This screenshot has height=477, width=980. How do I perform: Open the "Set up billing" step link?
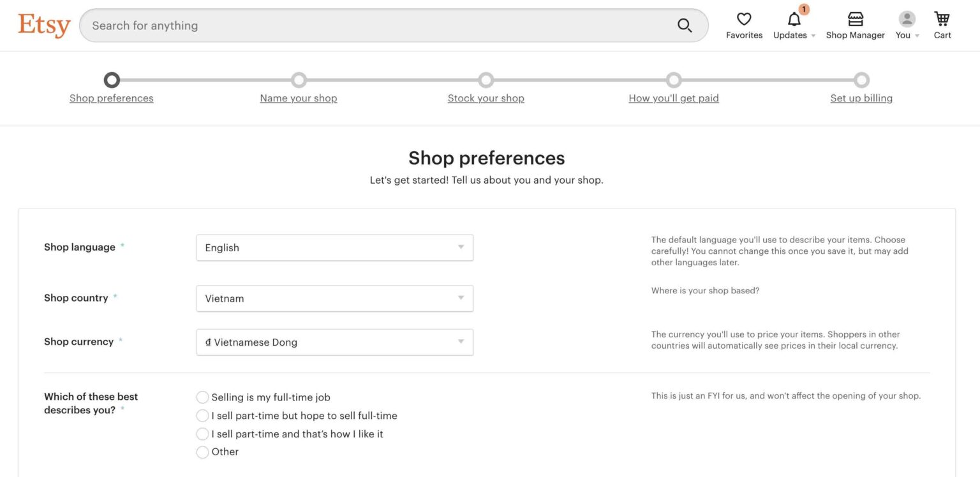pyautogui.click(x=861, y=98)
